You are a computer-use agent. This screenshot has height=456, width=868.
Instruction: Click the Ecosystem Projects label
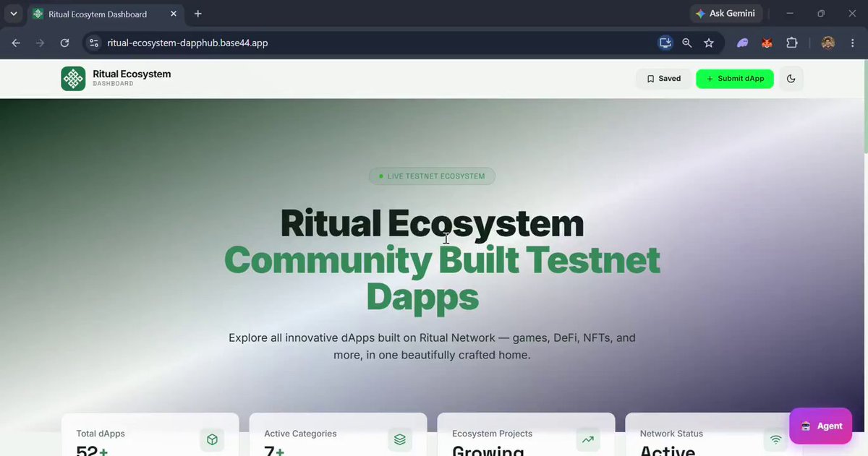492,434
